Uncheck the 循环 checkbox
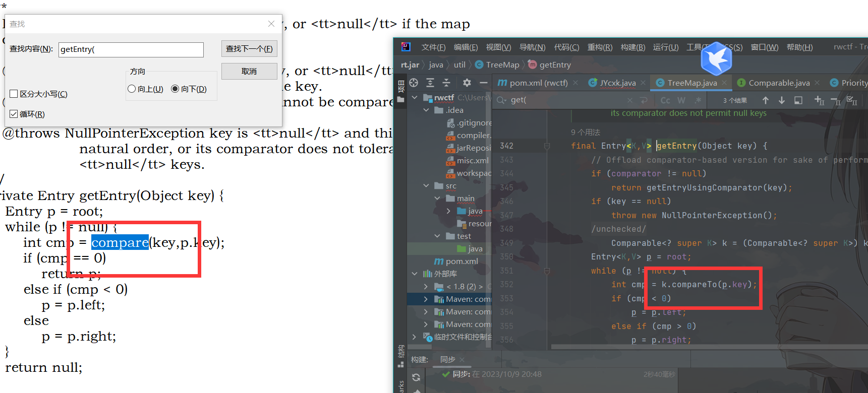Screen dimensions: 868x393 point(14,114)
